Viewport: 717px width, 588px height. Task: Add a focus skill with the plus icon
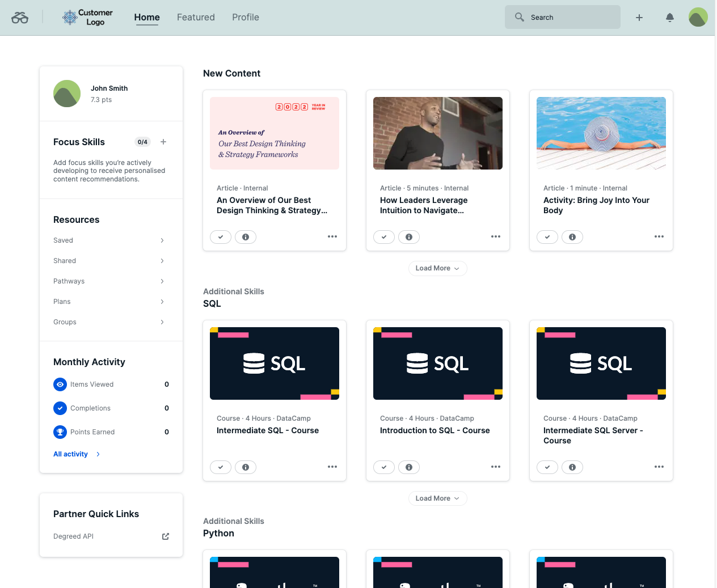163,142
